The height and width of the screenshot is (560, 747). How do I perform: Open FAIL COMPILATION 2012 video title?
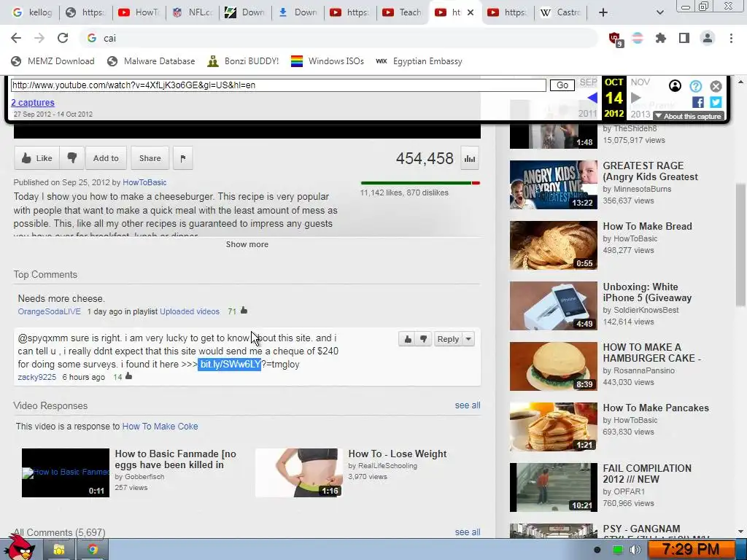[647, 474]
